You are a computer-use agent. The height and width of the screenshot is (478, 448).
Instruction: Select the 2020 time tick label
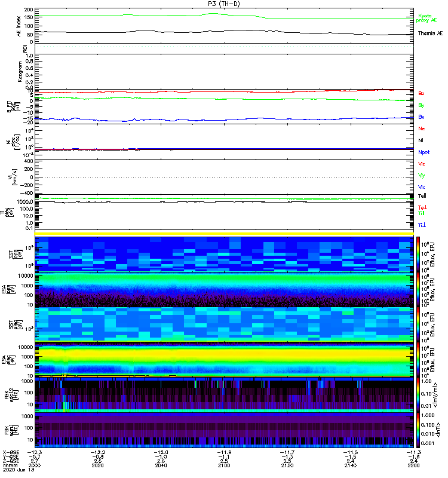pyautogui.click(x=97, y=465)
